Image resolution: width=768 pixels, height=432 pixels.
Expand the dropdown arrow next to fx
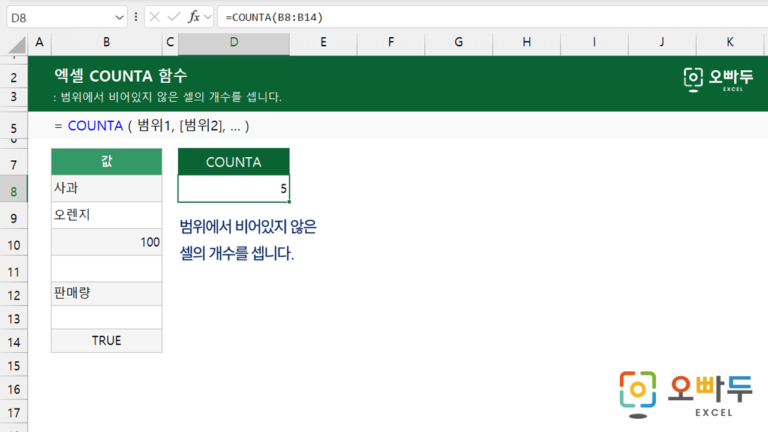pyautogui.click(x=208, y=18)
